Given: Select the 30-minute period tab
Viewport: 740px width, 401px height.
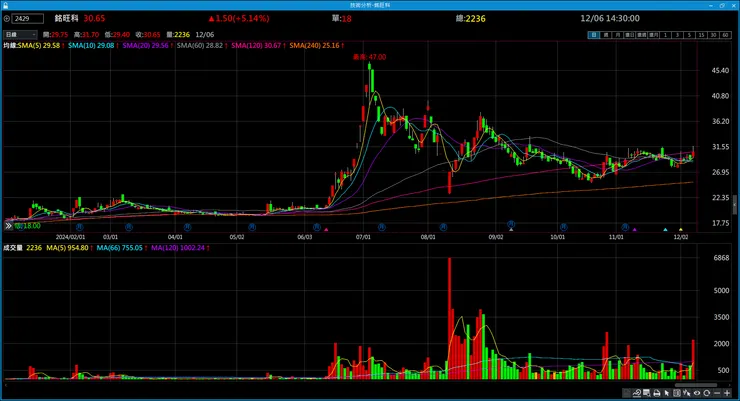Looking at the screenshot, I should pos(713,35).
